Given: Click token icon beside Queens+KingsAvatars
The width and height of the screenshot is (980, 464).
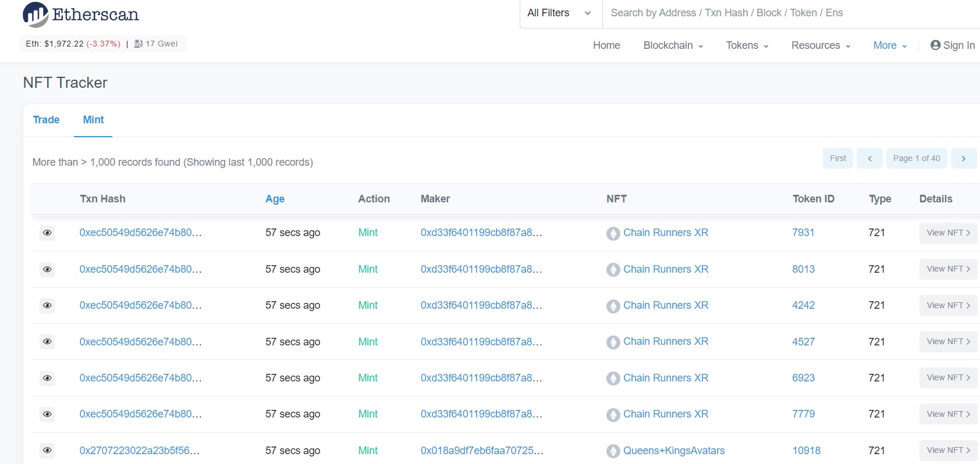Looking at the screenshot, I should 613,451.
